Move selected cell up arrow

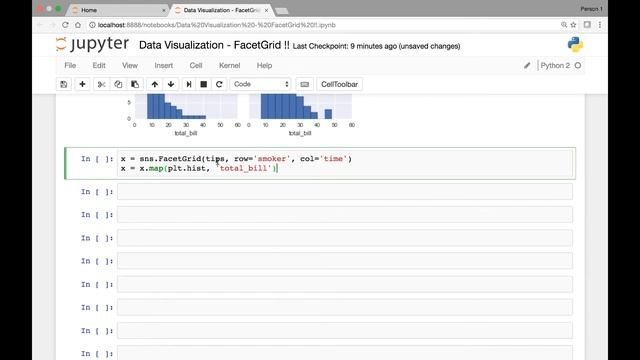154,84
